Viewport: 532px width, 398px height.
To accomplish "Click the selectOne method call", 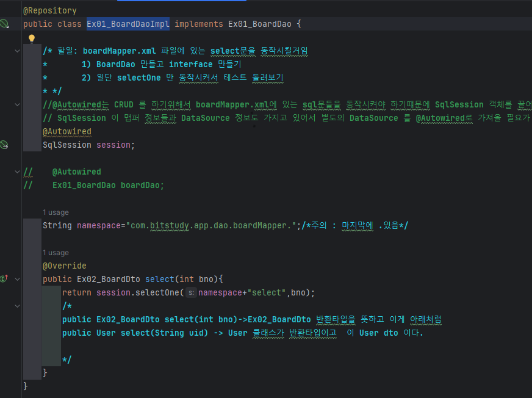I will (x=157, y=293).
